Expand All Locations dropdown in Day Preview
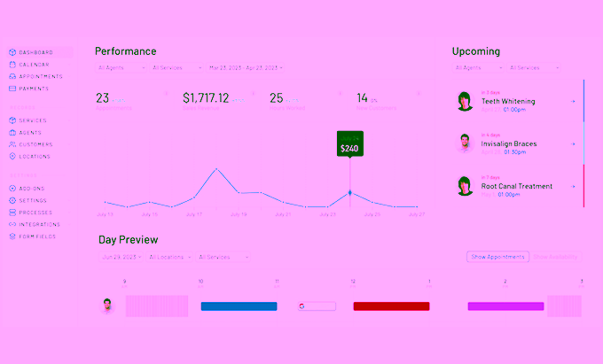This screenshot has height=364, width=603. tap(170, 257)
